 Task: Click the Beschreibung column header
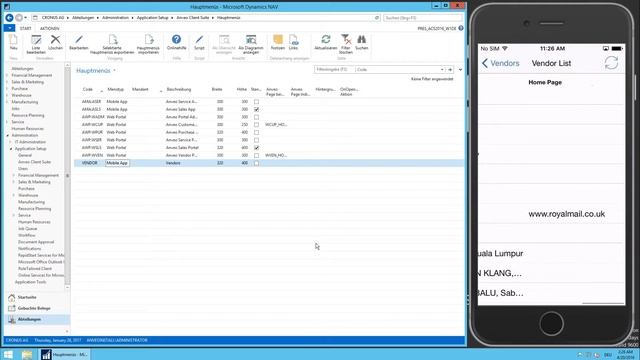click(178, 89)
